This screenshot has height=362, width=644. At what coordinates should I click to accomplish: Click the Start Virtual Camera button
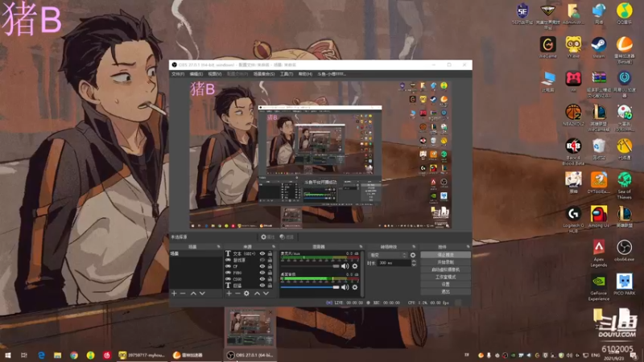446,269
